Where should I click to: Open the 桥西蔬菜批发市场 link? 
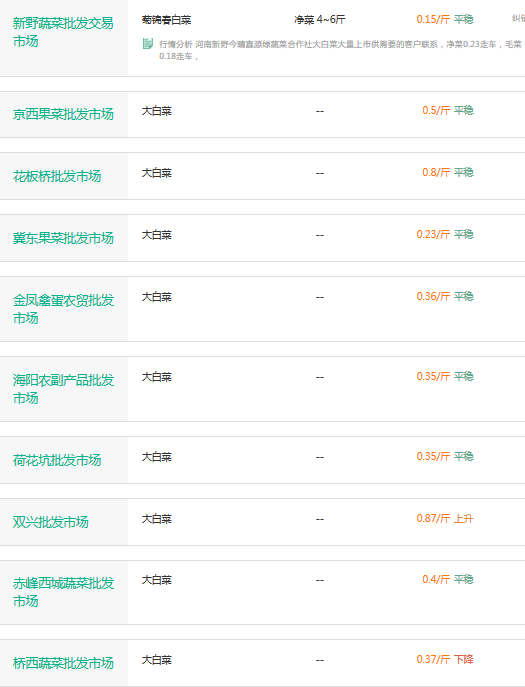coord(63,663)
